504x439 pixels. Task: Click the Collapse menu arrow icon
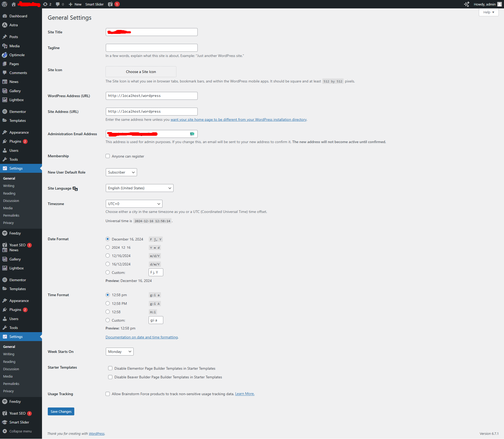click(5, 431)
